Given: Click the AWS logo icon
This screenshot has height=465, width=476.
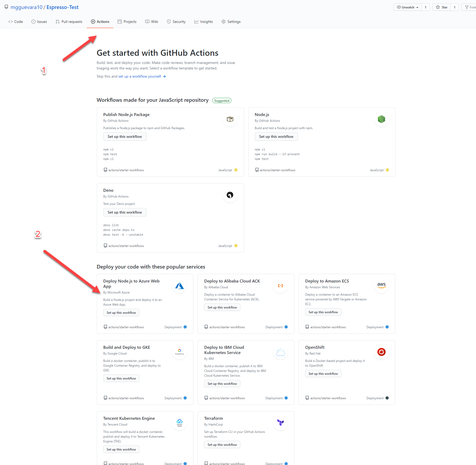Looking at the screenshot, I should point(382,286).
